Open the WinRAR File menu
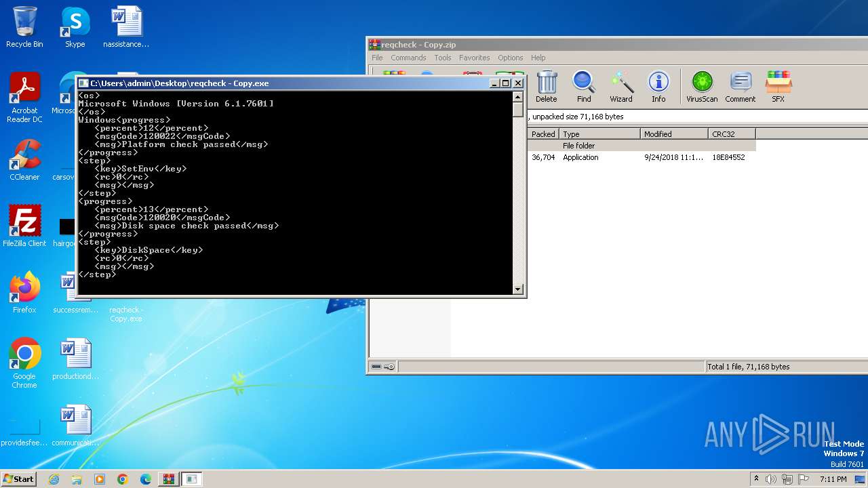This screenshot has height=488, width=868. pyautogui.click(x=377, y=58)
